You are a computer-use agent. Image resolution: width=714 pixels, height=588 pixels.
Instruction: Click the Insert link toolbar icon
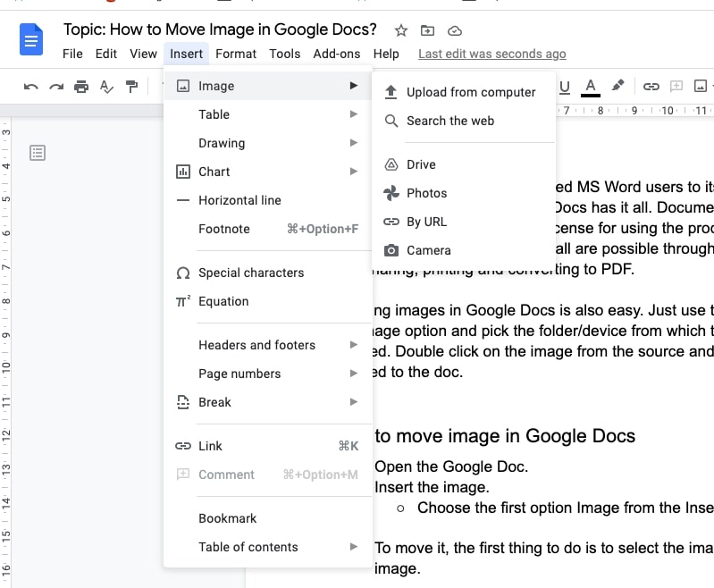[x=651, y=86]
